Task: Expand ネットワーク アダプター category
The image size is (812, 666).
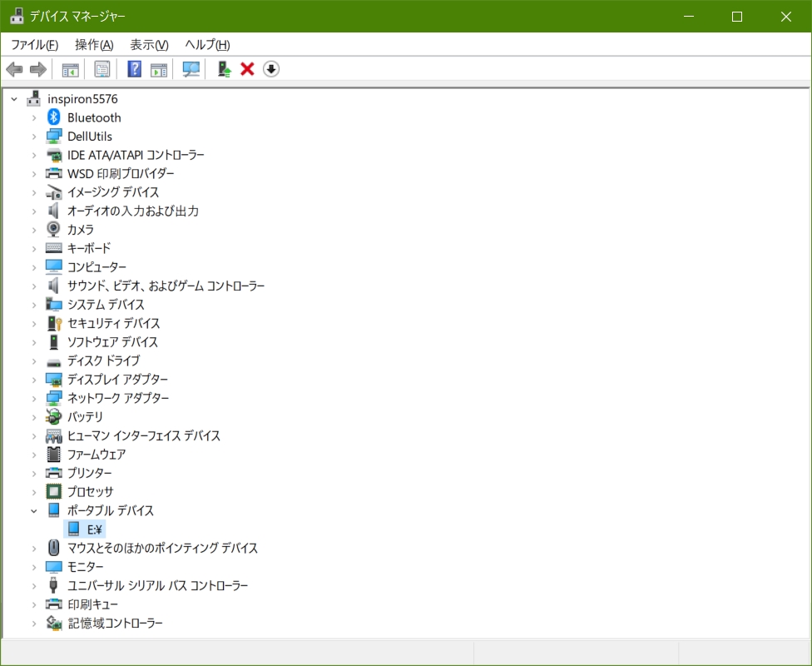Action: click(34, 398)
